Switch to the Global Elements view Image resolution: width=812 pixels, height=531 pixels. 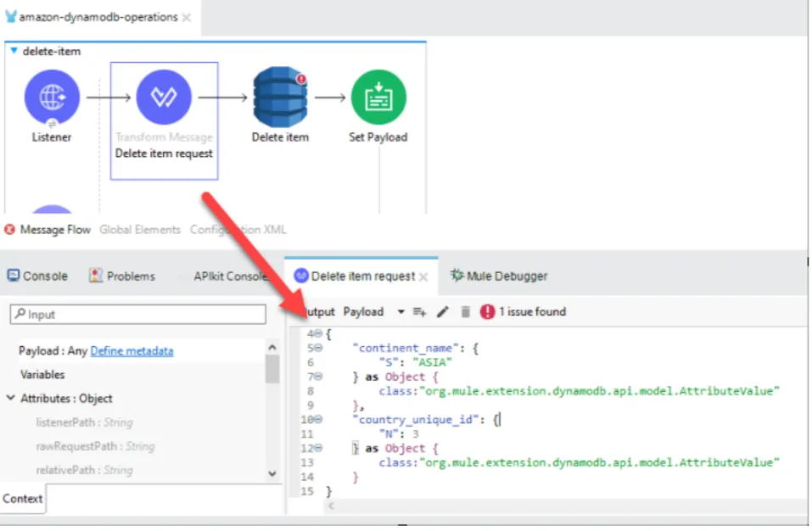click(140, 230)
